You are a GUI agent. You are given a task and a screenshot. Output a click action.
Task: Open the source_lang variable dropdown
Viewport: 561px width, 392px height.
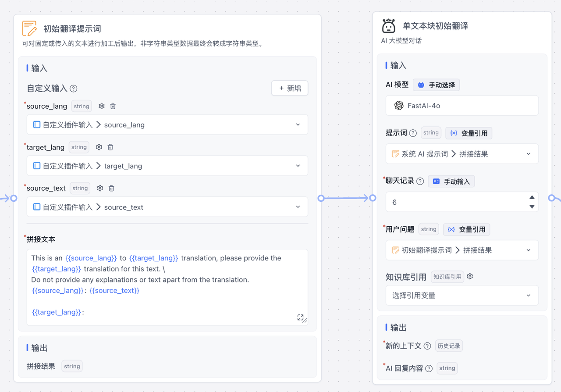tap(167, 125)
